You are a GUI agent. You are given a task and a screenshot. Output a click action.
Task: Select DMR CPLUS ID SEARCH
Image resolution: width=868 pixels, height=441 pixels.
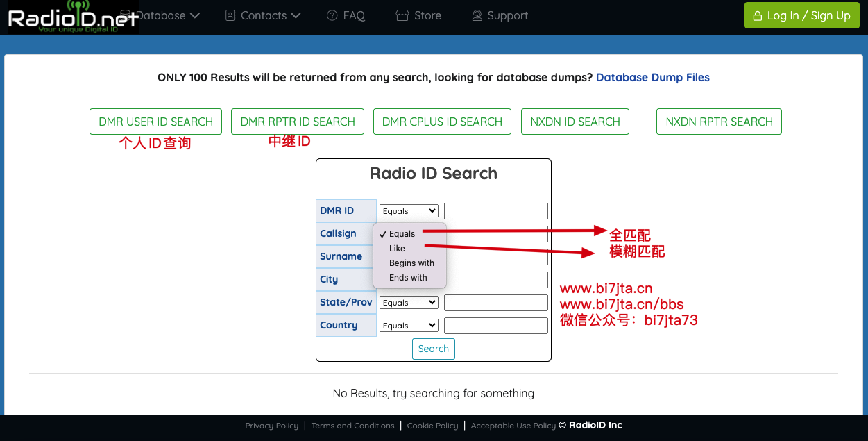coord(442,122)
